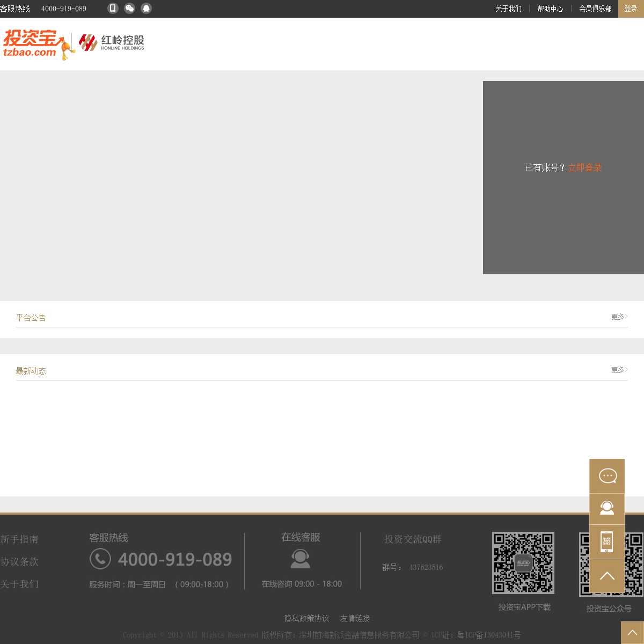Click the footer online customer service icon
Screen dimensions: 644x644
coord(301,559)
